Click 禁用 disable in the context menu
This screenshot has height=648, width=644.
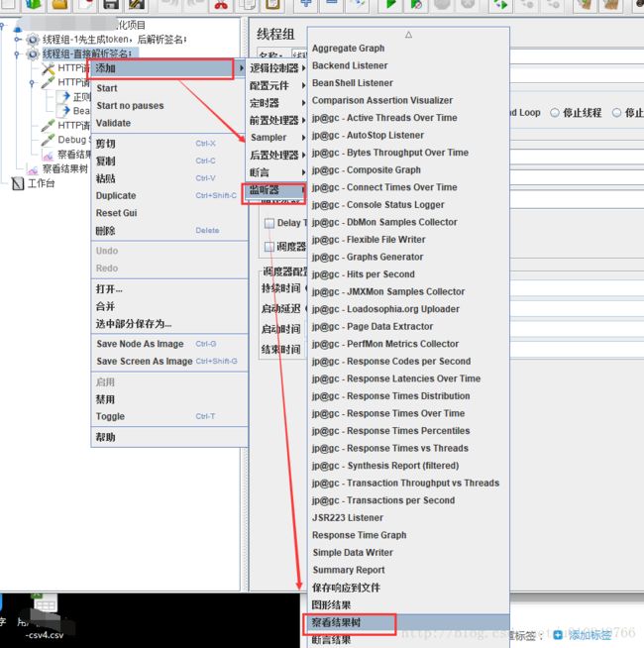(169, 399)
